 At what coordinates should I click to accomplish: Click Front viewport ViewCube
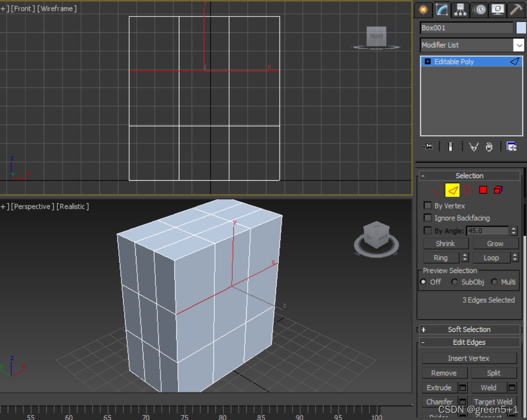point(376,36)
